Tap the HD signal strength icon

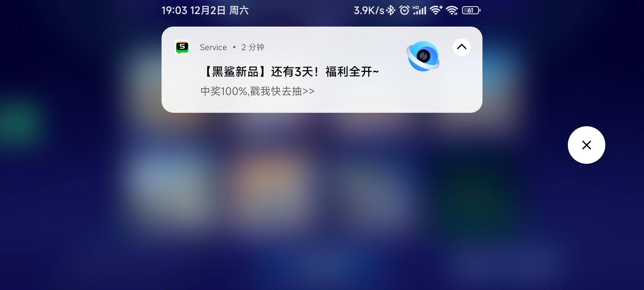pos(419,10)
